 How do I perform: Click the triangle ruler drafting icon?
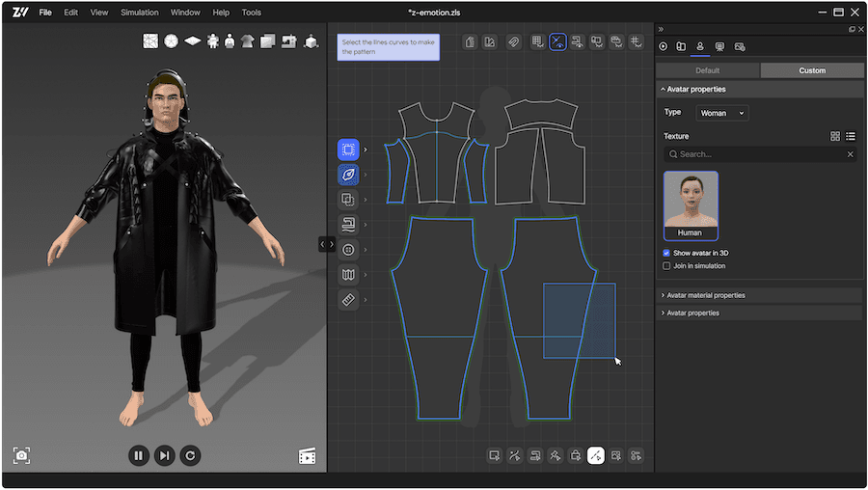pyautogui.click(x=490, y=41)
